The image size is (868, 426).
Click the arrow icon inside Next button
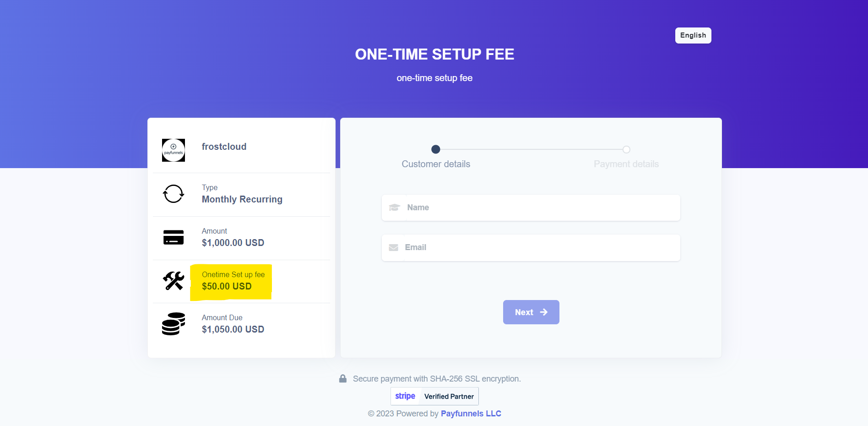[543, 312]
